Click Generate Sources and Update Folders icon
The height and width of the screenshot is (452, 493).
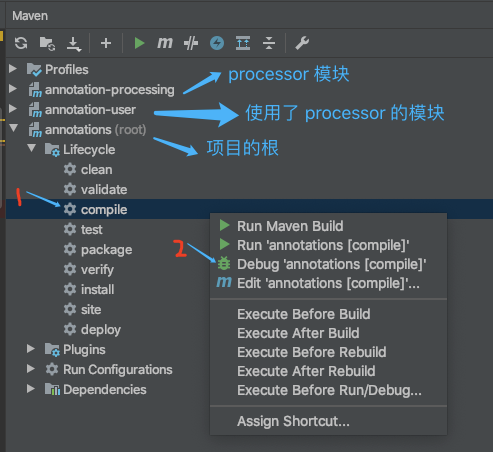pos(47,43)
